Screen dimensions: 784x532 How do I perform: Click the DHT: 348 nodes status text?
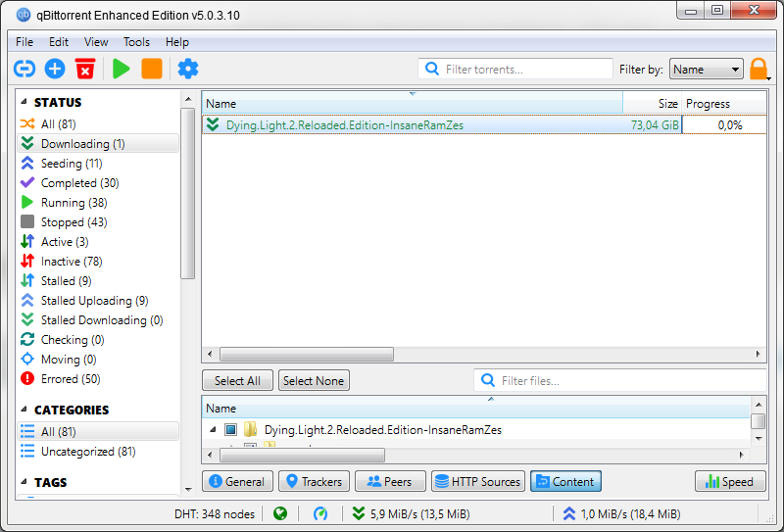pyautogui.click(x=214, y=513)
